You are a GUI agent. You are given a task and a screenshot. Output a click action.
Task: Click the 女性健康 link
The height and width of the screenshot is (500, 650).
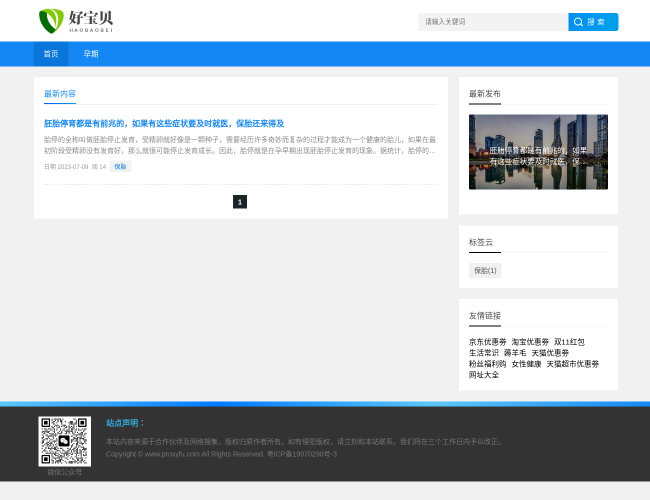pyautogui.click(x=526, y=364)
